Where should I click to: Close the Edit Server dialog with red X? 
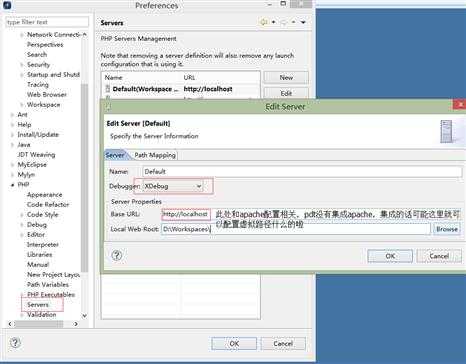(460, 104)
